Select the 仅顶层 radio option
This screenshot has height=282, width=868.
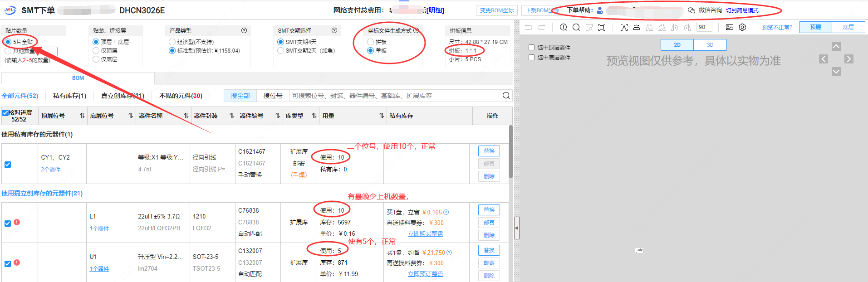tap(96, 50)
